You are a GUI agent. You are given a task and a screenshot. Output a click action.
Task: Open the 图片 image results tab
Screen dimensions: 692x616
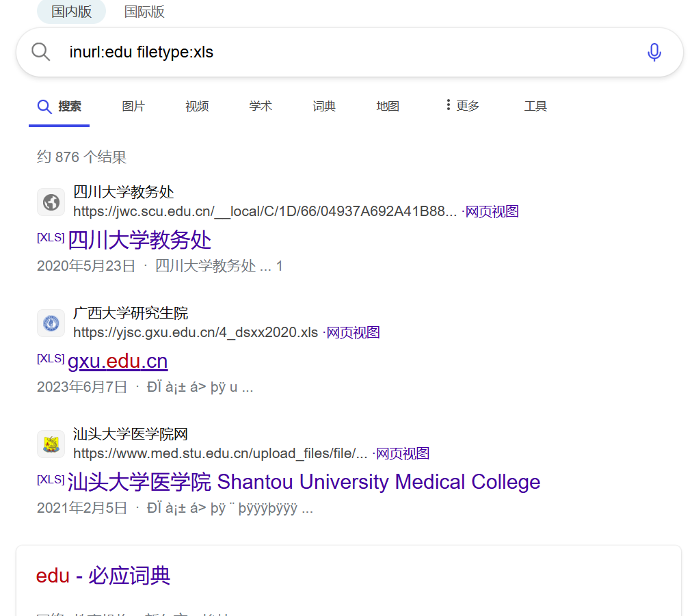[x=133, y=107]
